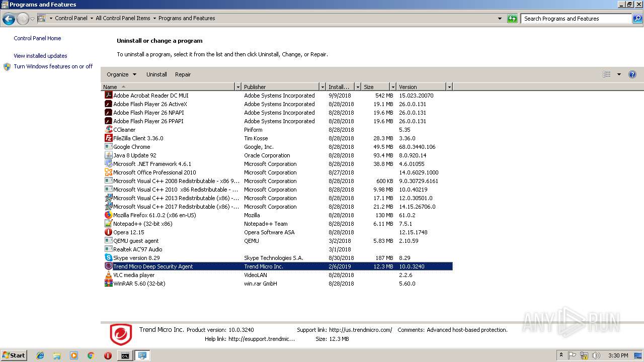Refresh the Programs and Features address bar
The image size is (644, 362).
click(512, 19)
